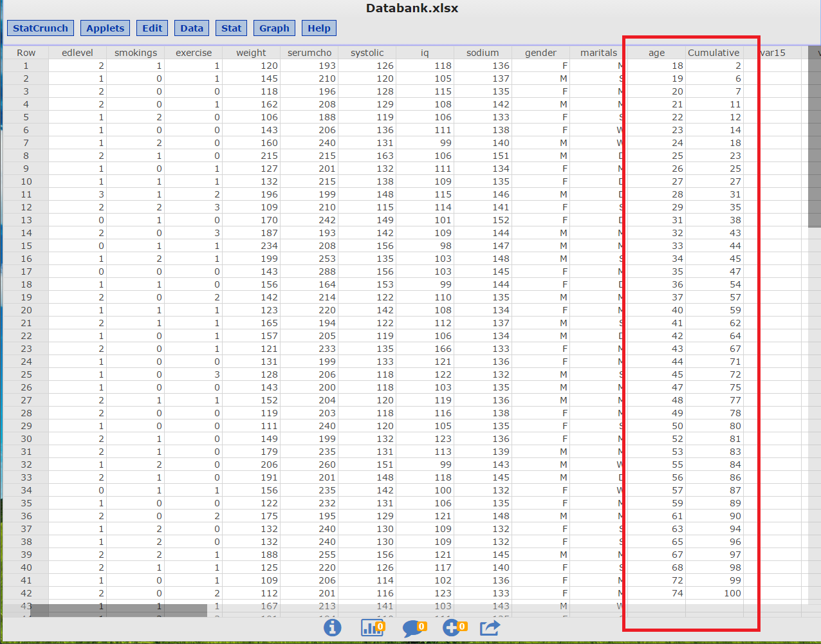This screenshot has height=644, width=821.
Task: Click age cell with value 40
Action: (657, 310)
